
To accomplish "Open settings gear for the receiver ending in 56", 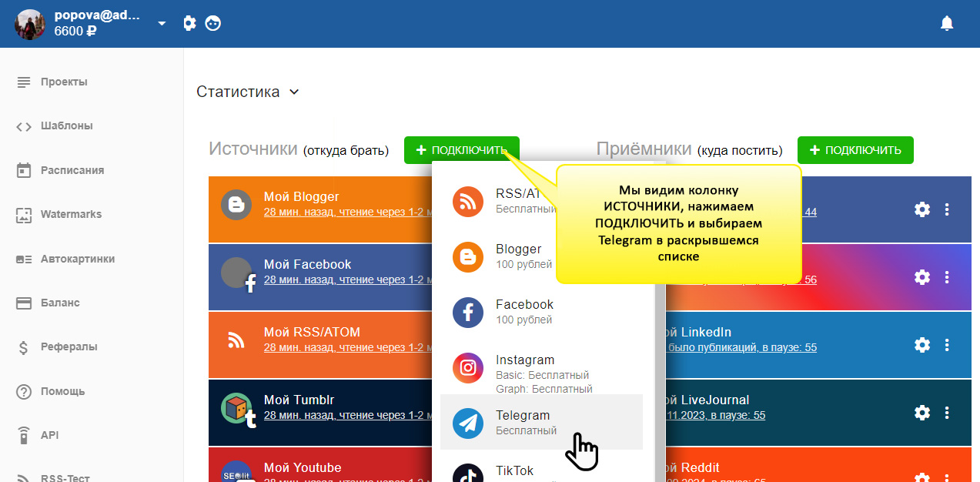I will pos(921,277).
